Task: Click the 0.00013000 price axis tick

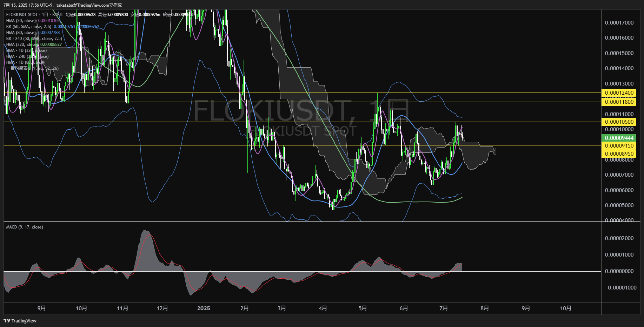Action: click(619, 84)
